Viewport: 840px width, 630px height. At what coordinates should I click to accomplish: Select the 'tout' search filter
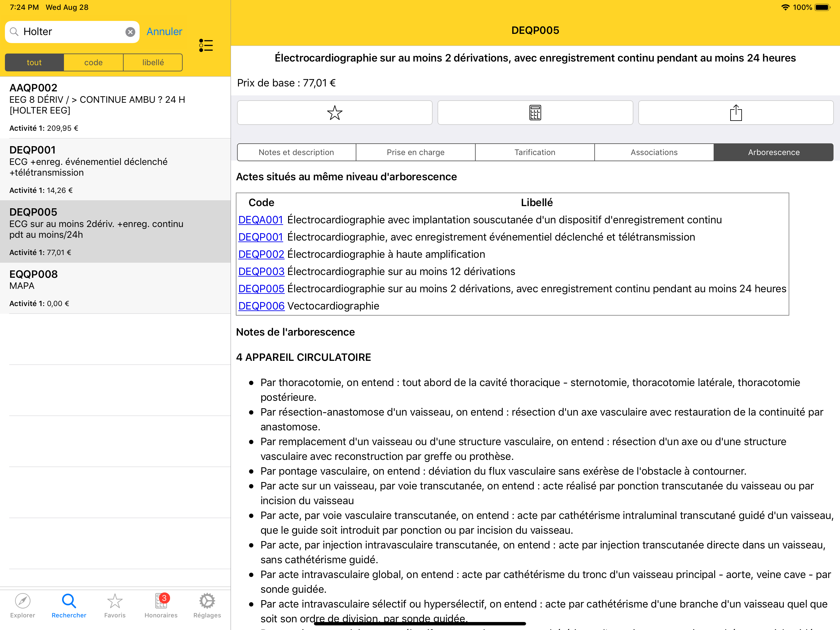(x=34, y=63)
